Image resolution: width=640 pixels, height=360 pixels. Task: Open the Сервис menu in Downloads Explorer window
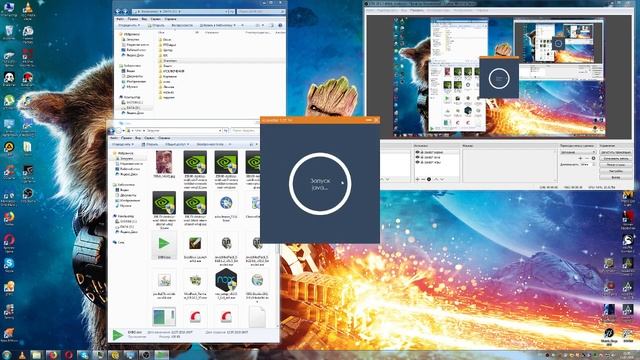pos(149,138)
